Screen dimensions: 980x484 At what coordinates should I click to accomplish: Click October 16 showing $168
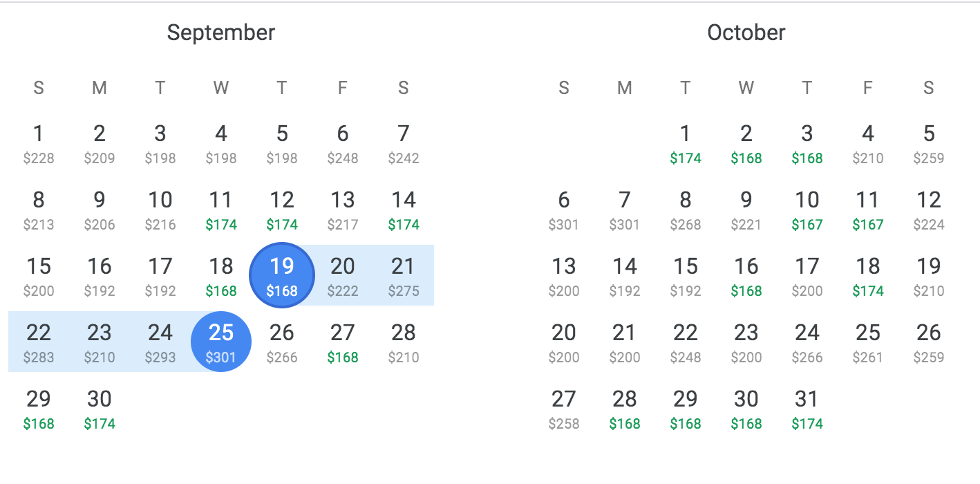click(x=746, y=275)
